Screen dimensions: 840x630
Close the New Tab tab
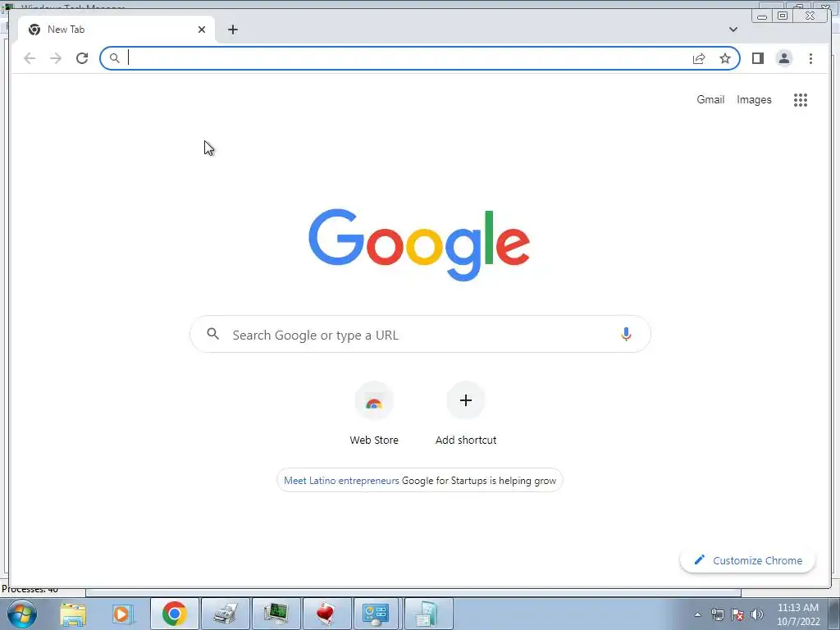(202, 30)
